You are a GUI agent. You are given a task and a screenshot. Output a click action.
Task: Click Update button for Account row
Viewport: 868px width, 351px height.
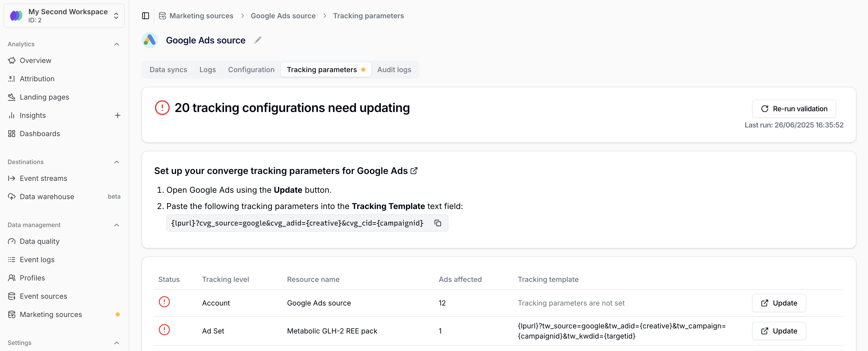(779, 303)
